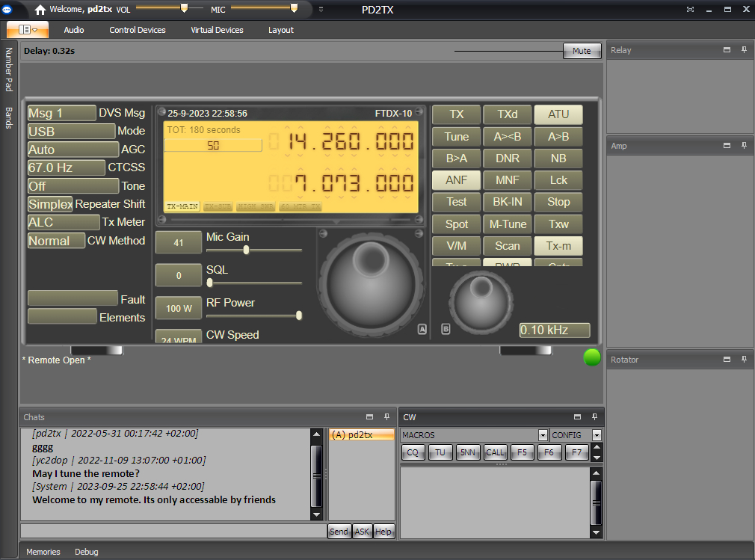
Task: Click the green connection status indicator
Action: [592, 357]
